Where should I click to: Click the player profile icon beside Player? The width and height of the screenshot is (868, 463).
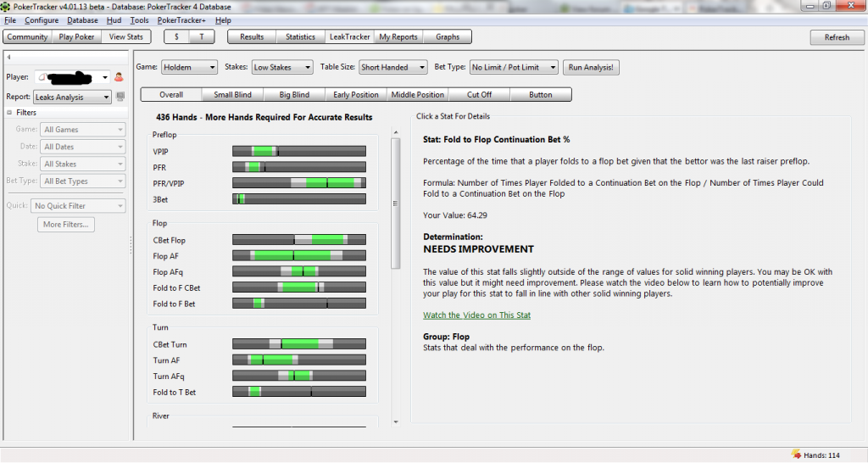(x=119, y=77)
